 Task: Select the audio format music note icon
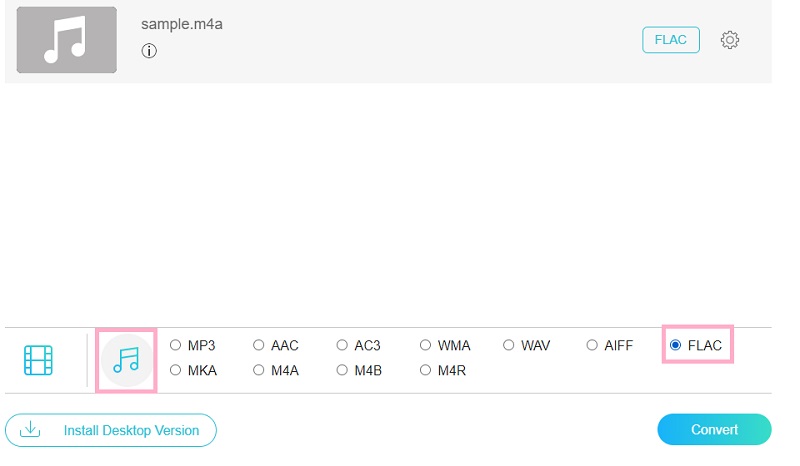126,360
